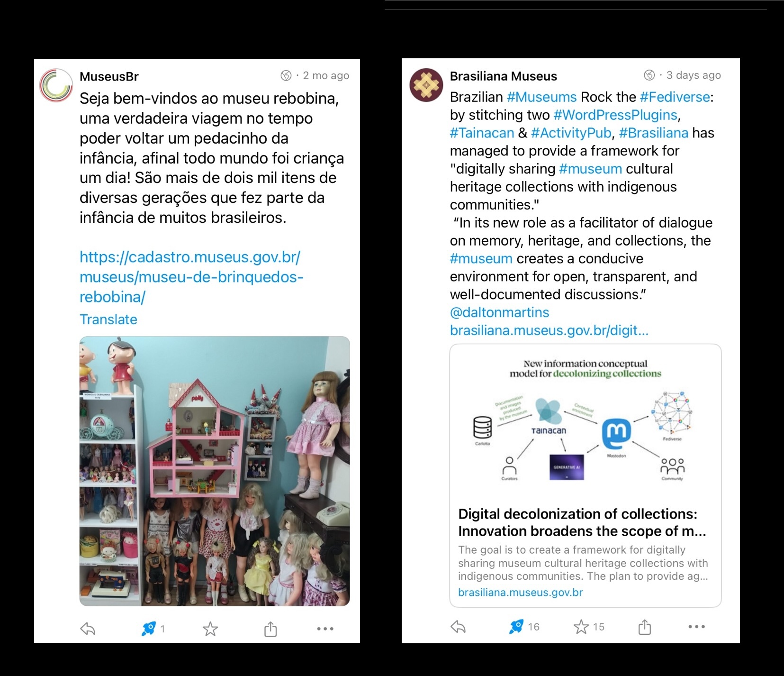Click the globe visibility icon on Brasiliana post

pyautogui.click(x=649, y=75)
